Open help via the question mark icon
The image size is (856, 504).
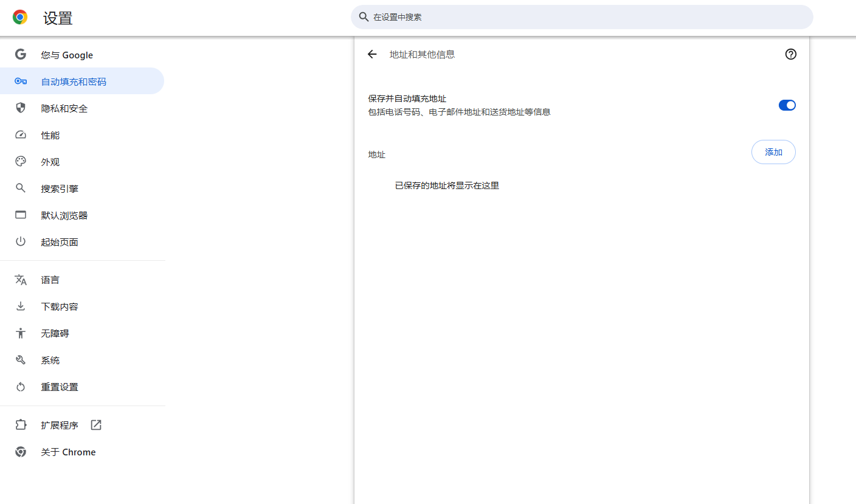tap(790, 54)
